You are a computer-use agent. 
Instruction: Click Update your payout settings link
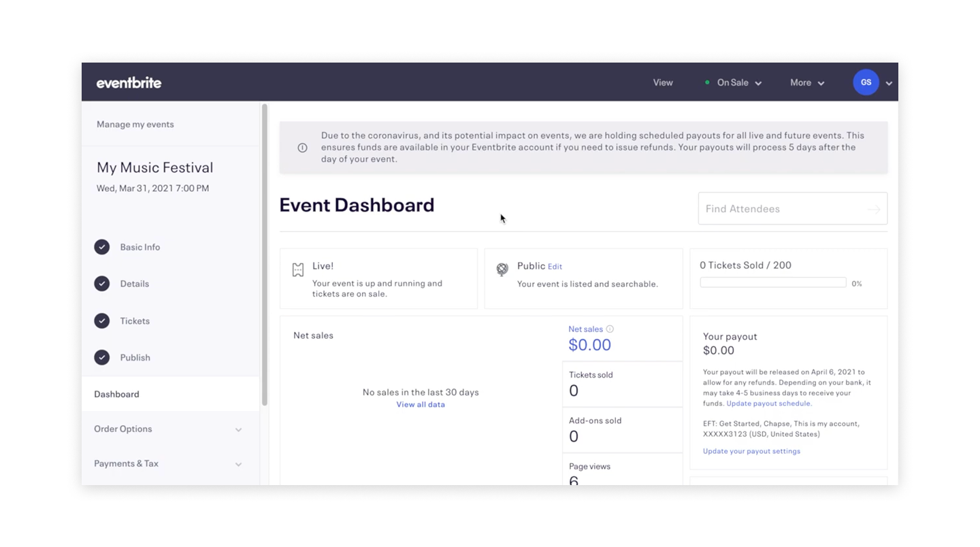pos(751,451)
